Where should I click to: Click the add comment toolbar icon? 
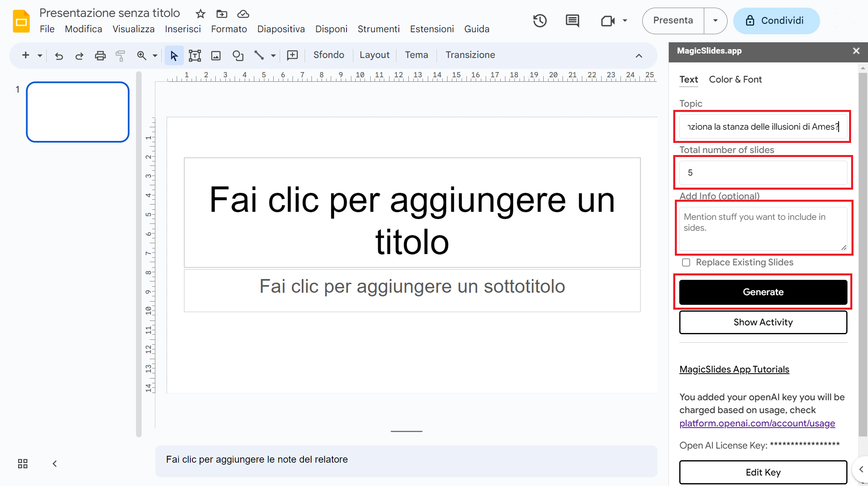[x=293, y=55]
